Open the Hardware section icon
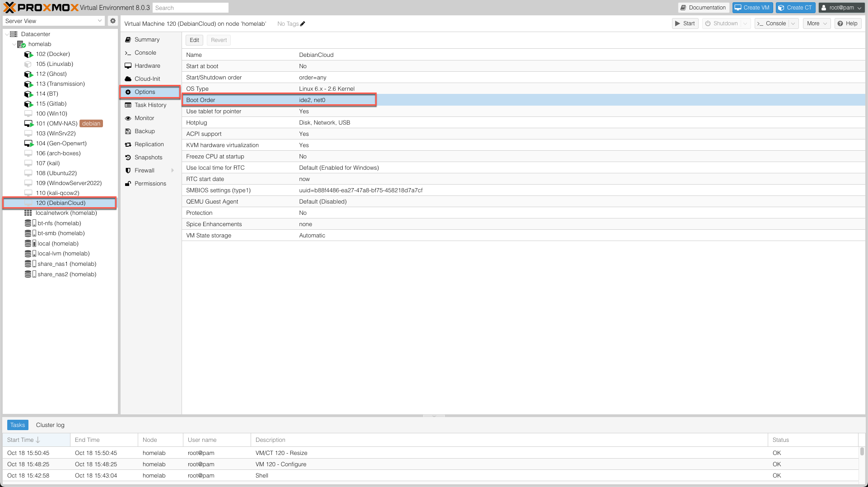This screenshot has height=487, width=868. (x=128, y=66)
